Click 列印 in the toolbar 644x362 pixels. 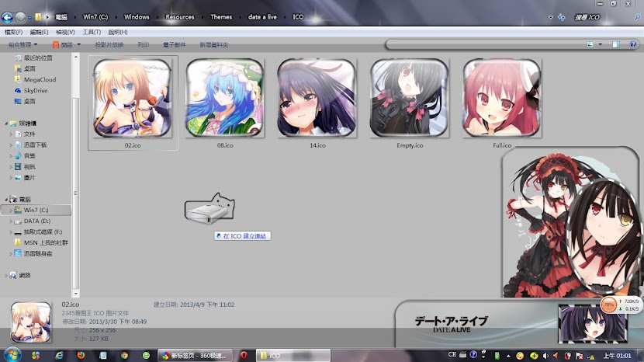point(143,44)
